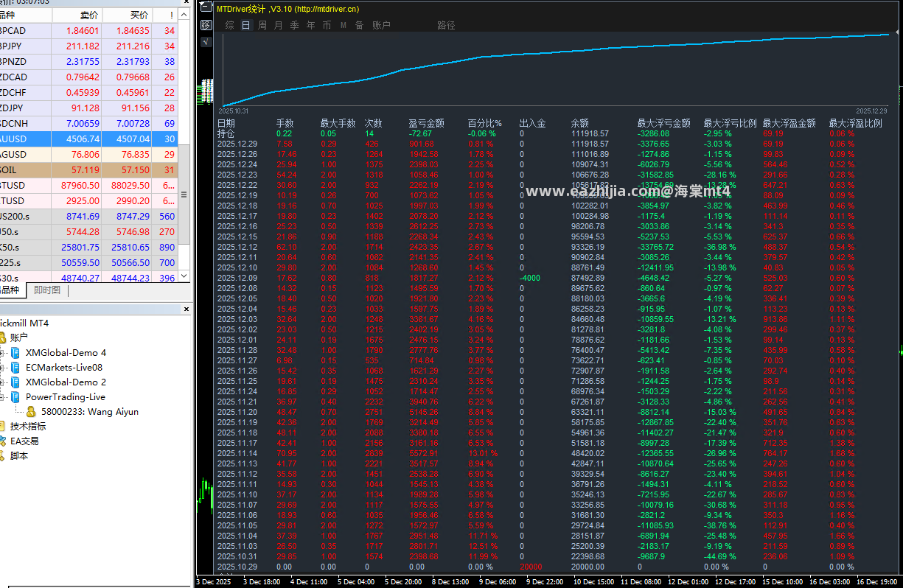Viewport: 903px width, 588px height.
Task: Select the EA交易 tree item
Action: [x=24, y=441]
